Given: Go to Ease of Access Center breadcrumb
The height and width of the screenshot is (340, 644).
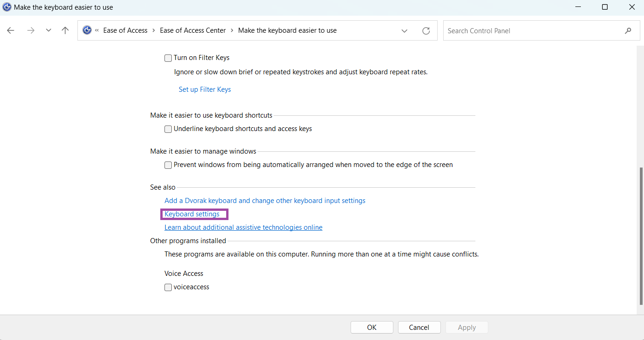Looking at the screenshot, I should (x=193, y=30).
